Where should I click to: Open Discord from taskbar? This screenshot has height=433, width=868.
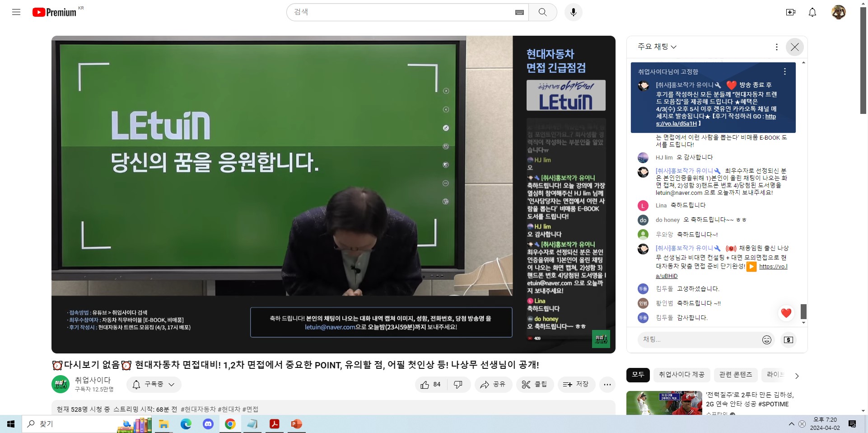pos(208,424)
